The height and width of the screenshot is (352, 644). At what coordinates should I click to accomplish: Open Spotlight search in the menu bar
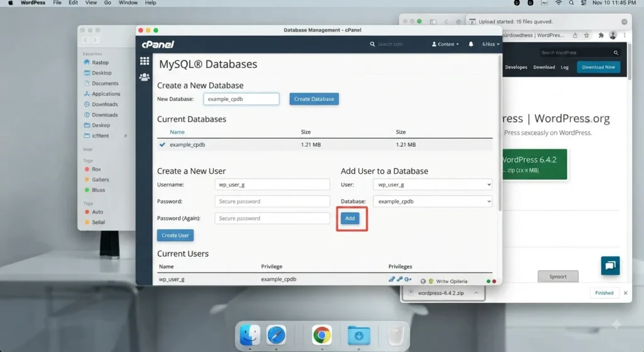pyautogui.click(x=571, y=3)
